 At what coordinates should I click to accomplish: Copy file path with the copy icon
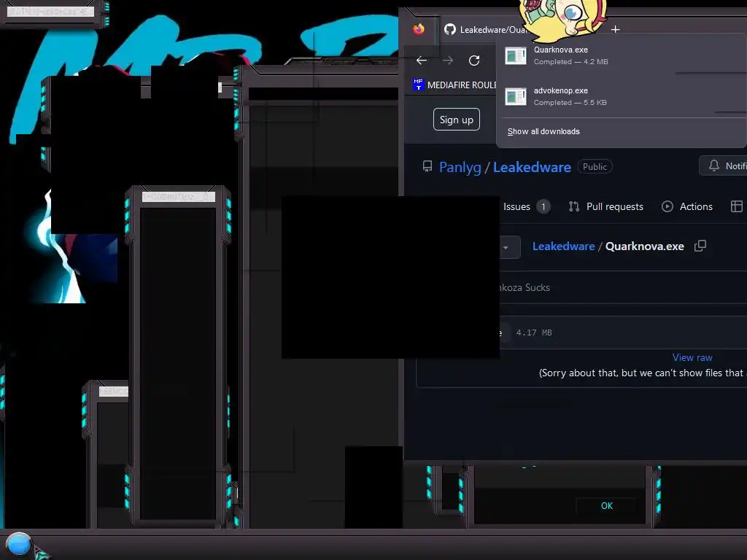click(700, 246)
